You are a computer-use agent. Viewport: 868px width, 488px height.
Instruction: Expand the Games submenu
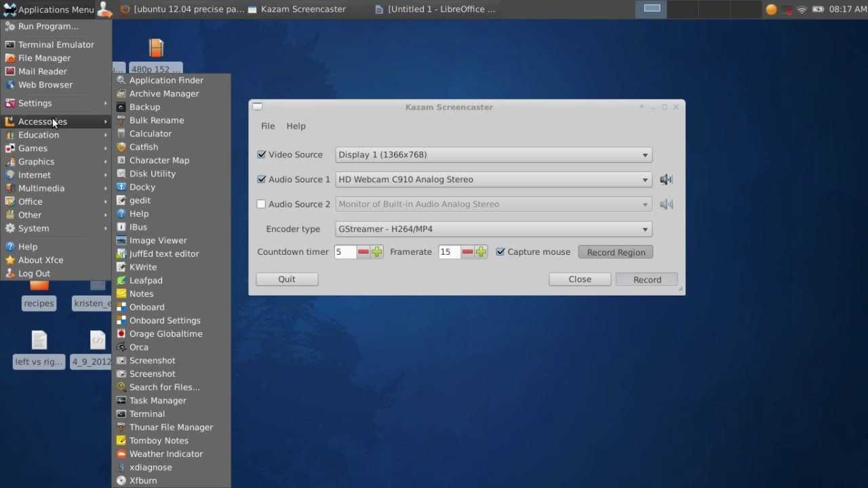56,148
